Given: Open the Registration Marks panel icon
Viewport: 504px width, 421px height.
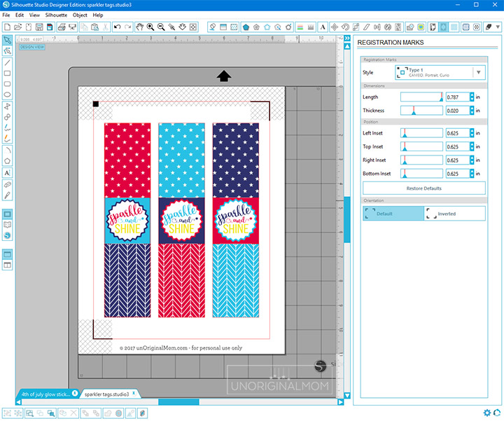Looking at the screenshot, I should 443,27.
